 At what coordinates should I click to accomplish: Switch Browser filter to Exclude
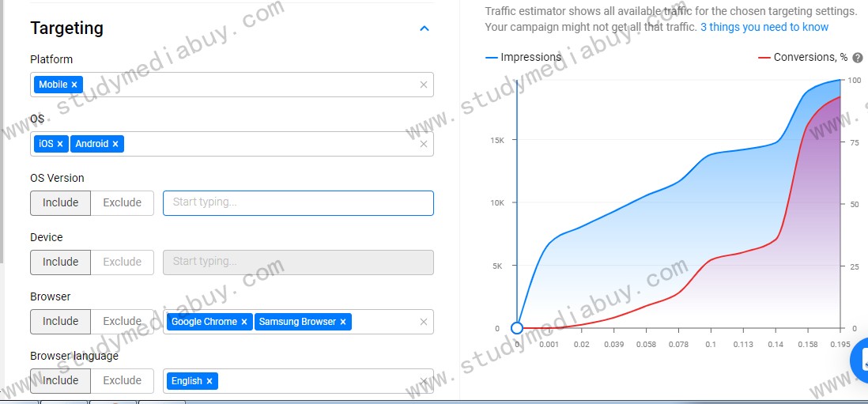[123, 321]
